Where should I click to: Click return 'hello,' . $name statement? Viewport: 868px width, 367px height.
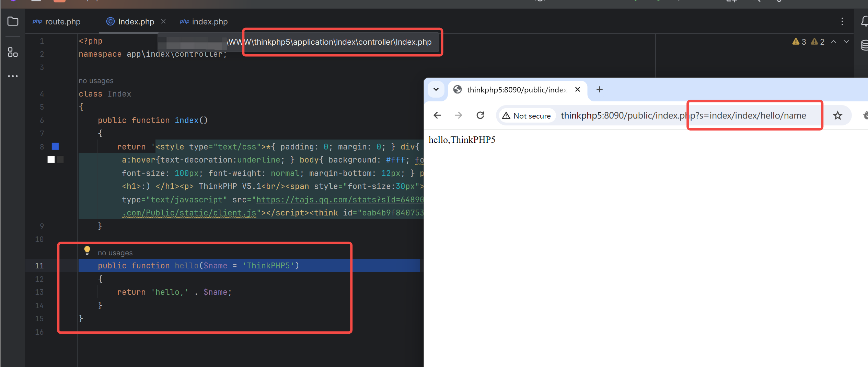click(x=174, y=292)
